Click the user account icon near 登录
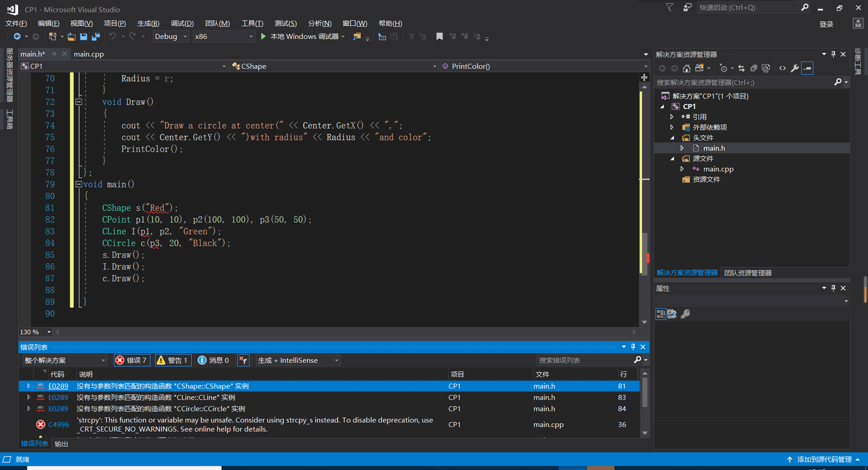This screenshot has width=868, height=470. (x=858, y=24)
